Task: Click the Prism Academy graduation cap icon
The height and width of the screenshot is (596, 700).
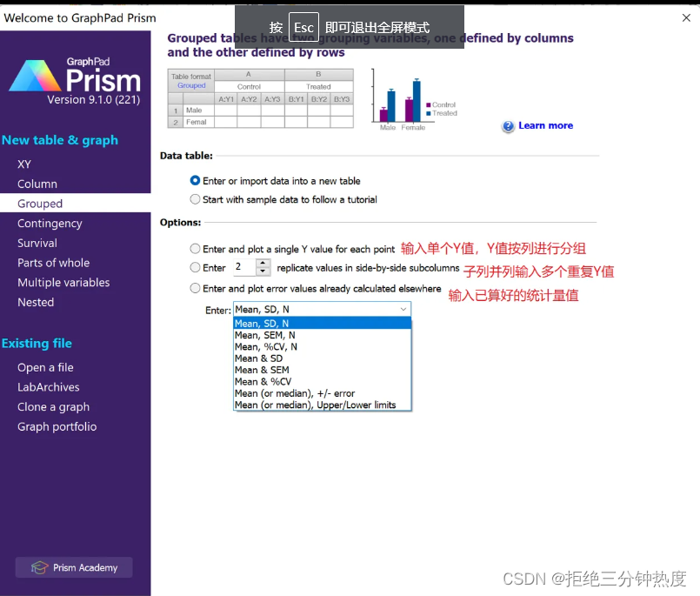Action: [x=39, y=566]
